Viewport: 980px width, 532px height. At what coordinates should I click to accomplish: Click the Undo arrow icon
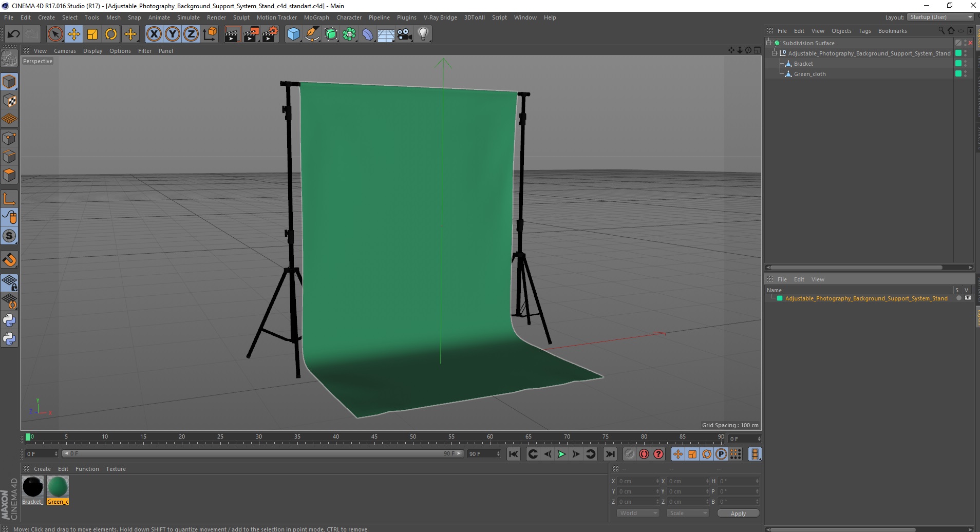coord(13,34)
